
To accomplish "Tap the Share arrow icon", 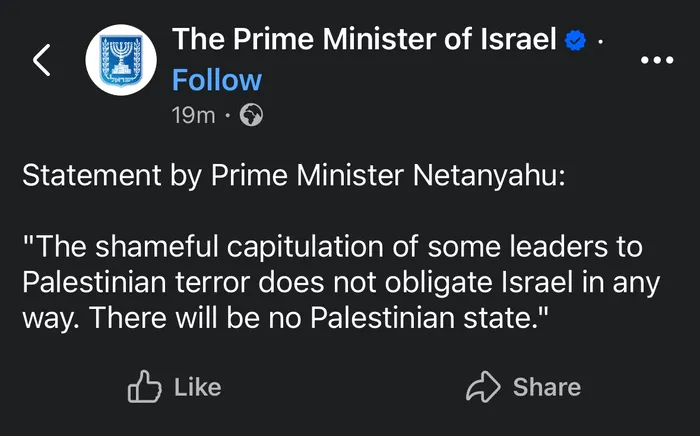I will point(483,387).
